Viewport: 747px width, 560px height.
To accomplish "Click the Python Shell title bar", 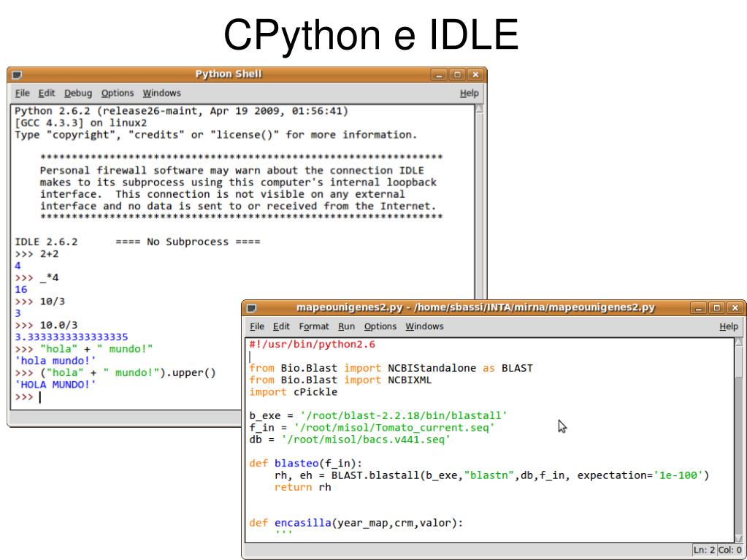I will [229, 74].
